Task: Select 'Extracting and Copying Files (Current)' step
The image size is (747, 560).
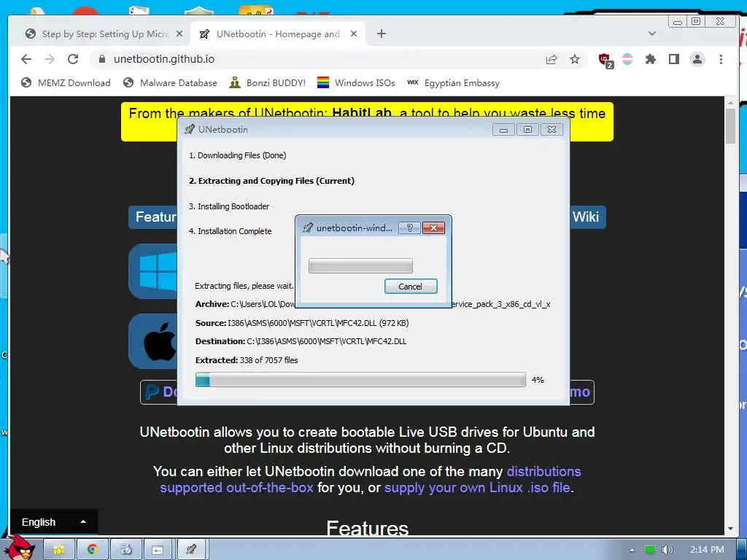Action: (271, 181)
